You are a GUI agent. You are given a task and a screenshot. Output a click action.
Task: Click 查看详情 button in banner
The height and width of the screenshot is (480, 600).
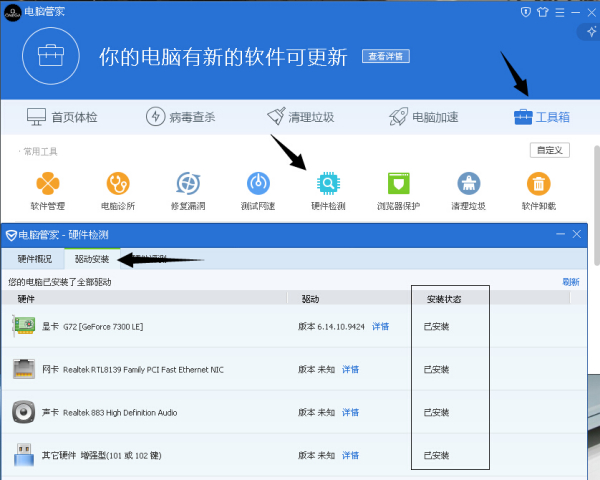point(386,56)
